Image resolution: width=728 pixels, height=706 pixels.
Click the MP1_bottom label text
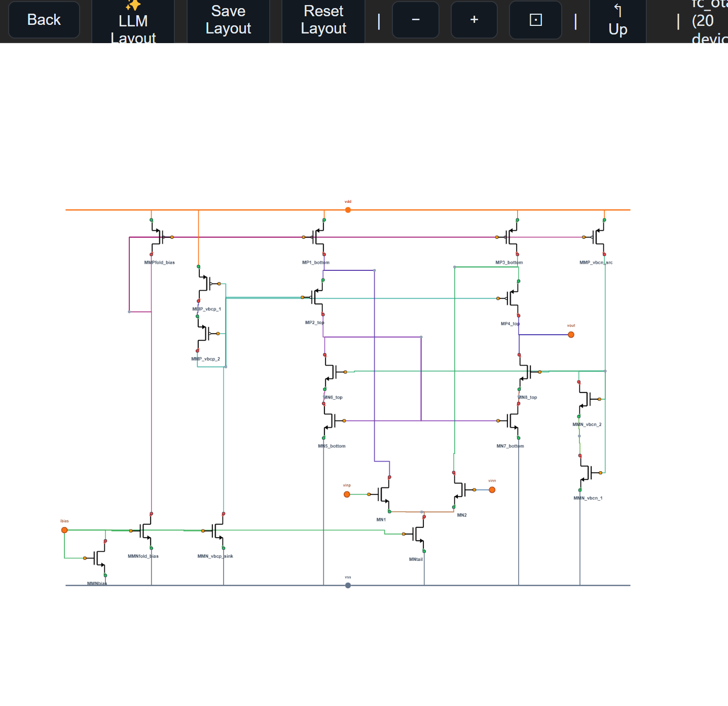pyautogui.click(x=316, y=263)
